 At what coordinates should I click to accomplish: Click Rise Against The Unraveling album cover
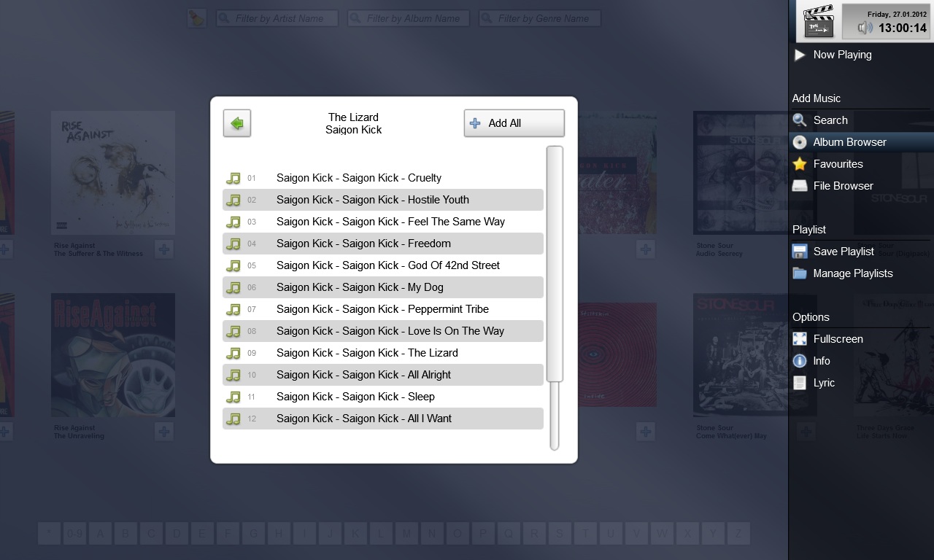coord(113,355)
